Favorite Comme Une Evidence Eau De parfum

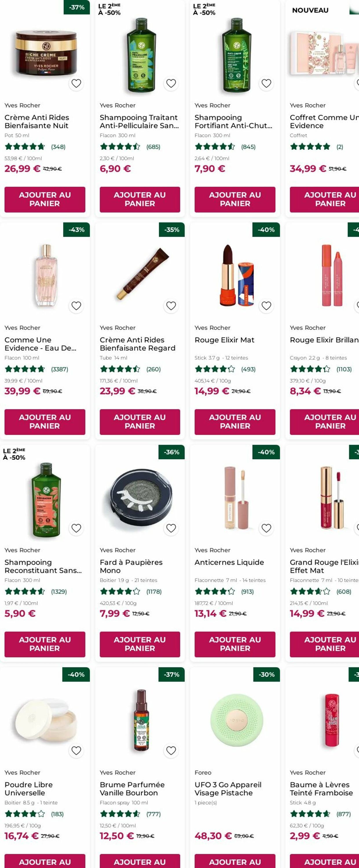click(76, 305)
